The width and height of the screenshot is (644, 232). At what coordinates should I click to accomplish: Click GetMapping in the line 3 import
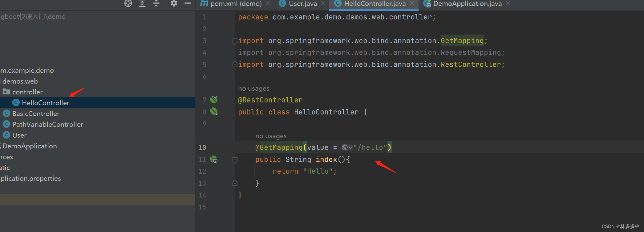(462, 41)
